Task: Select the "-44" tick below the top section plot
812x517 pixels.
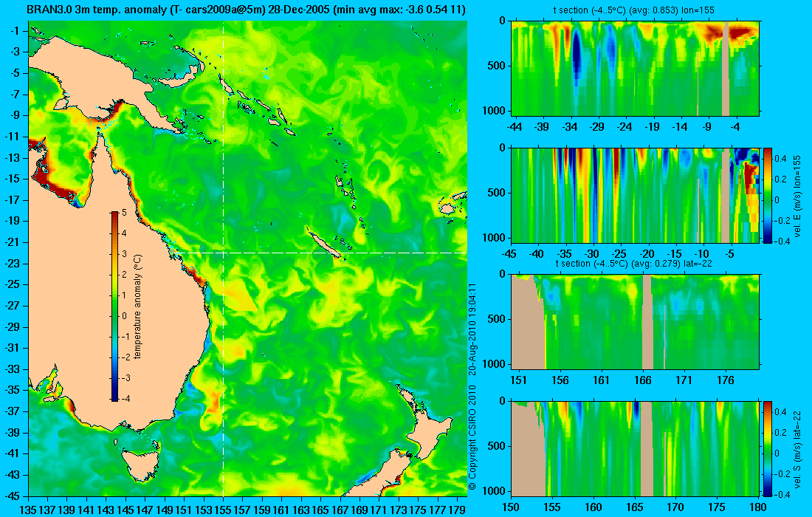Action: click(515, 127)
